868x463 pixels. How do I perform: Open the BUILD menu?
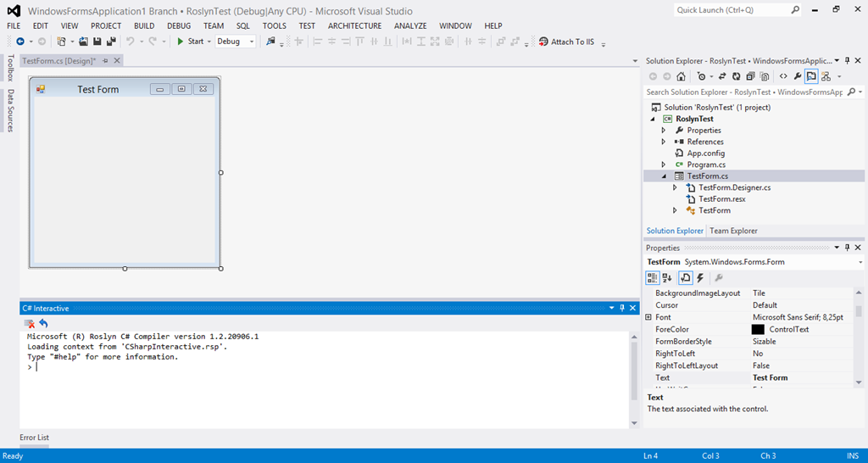click(x=144, y=25)
